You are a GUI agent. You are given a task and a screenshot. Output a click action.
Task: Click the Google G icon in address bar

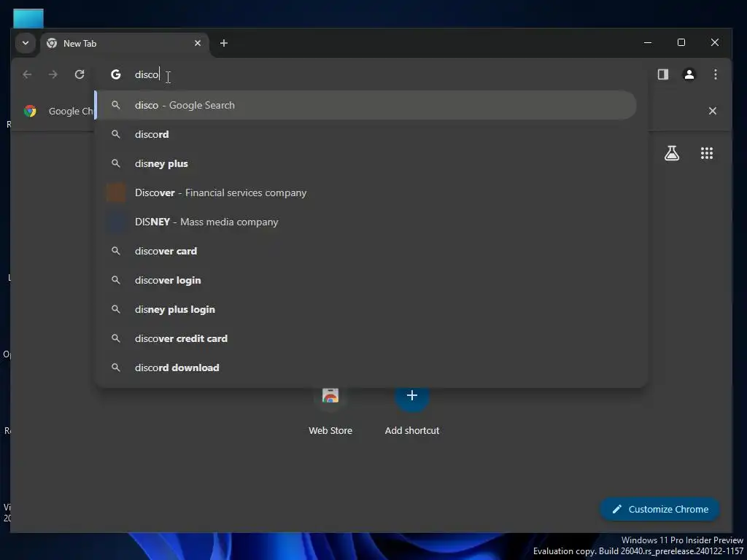116,75
